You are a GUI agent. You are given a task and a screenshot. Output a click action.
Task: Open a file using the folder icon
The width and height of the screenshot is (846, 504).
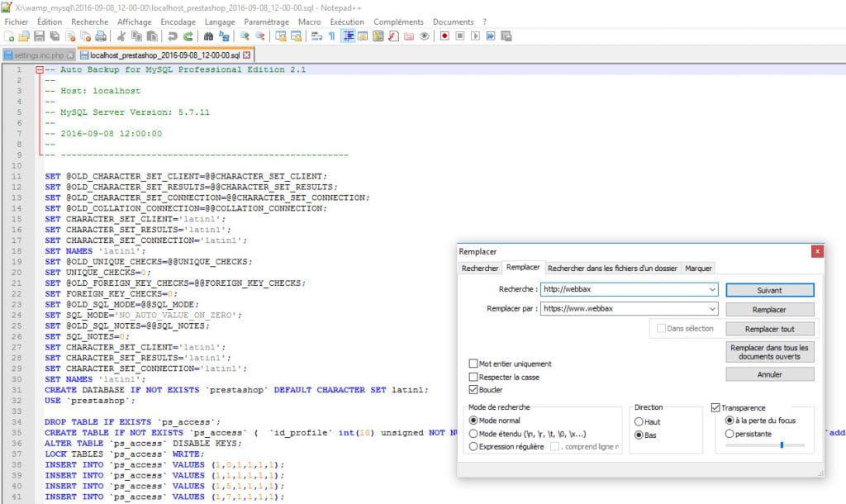[24, 36]
